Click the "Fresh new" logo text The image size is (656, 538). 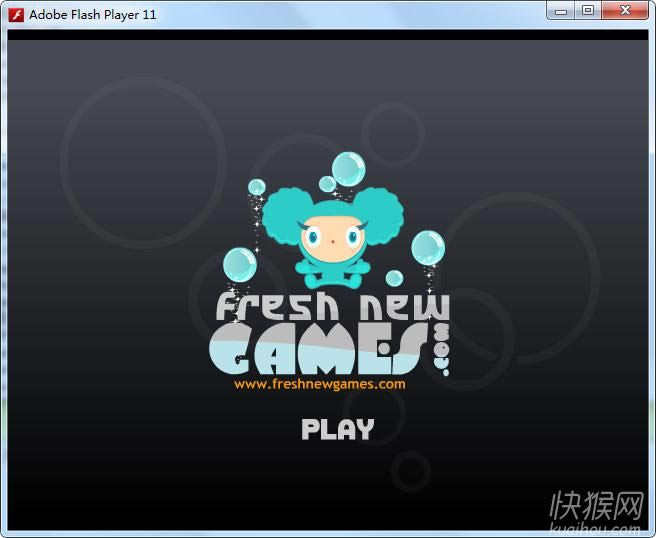click(332, 307)
